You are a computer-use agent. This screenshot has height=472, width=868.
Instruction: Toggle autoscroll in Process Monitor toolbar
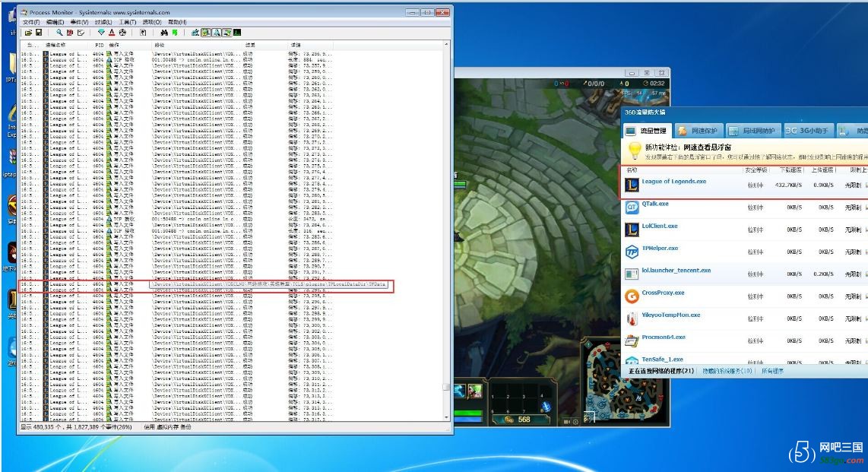(70, 33)
